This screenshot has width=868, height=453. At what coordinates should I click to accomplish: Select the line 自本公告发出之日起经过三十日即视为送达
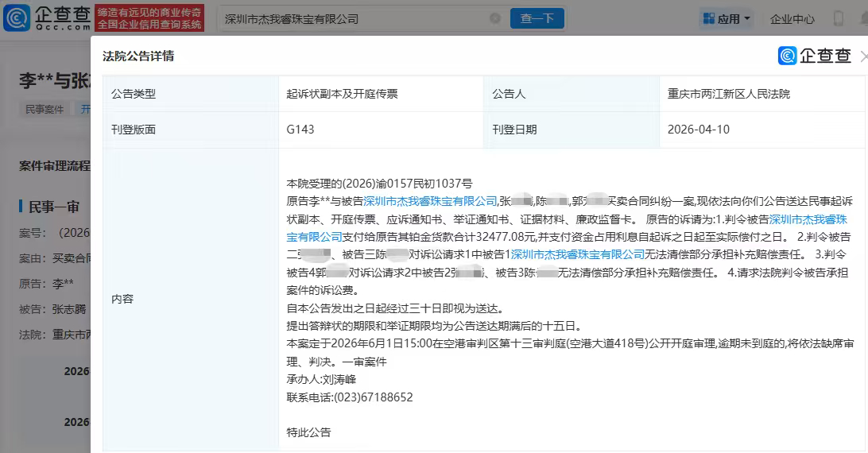(x=395, y=308)
